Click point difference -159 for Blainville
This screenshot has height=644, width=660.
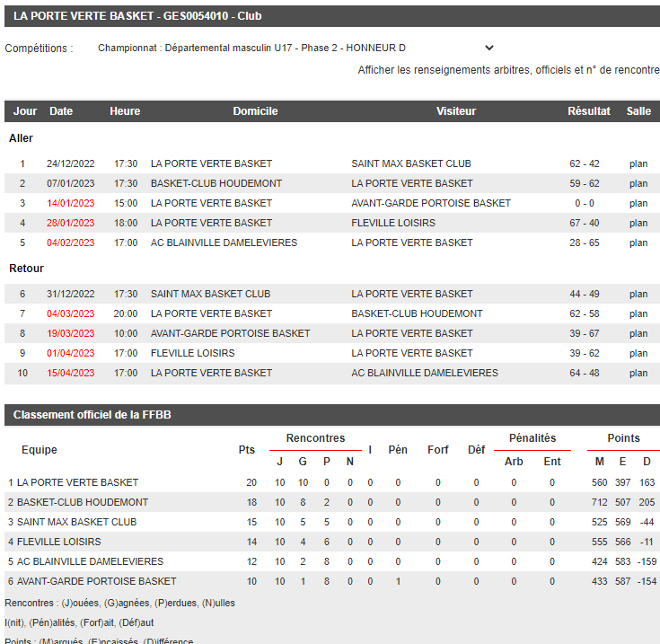pos(647,562)
